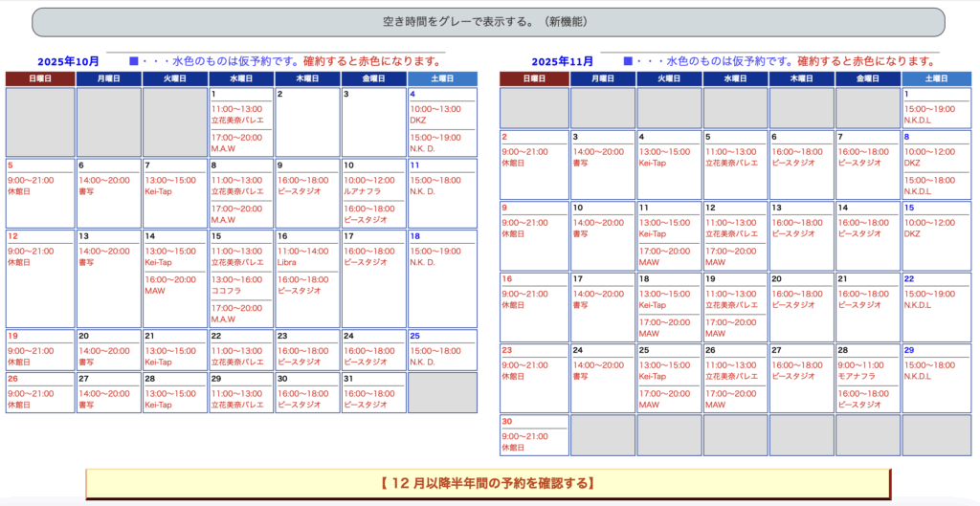
Task: Select the 書写 booking on November 3
Action: [x=580, y=163]
